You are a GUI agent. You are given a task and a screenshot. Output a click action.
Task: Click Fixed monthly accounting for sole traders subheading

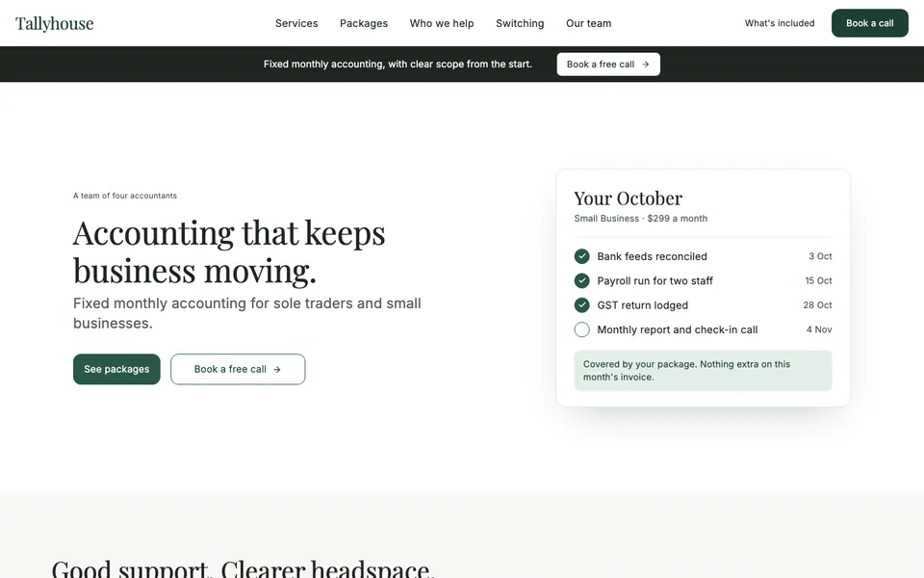(x=247, y=313)
